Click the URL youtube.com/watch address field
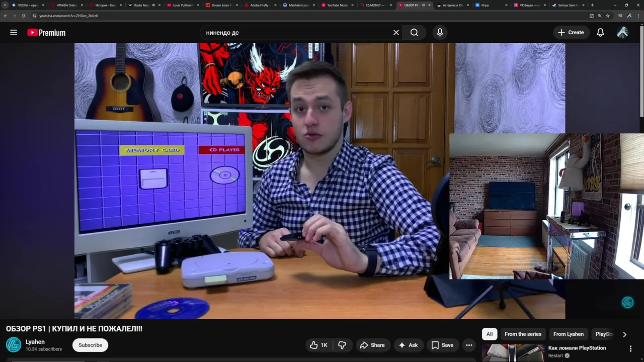The height and width of the screenshot is (362, 644). coord(68,16)
